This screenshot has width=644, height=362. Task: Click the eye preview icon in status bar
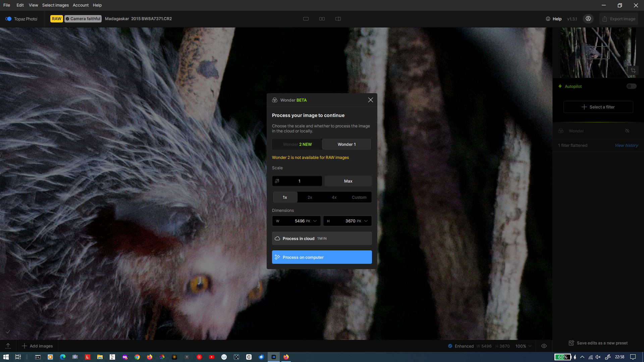coord(544,346)
